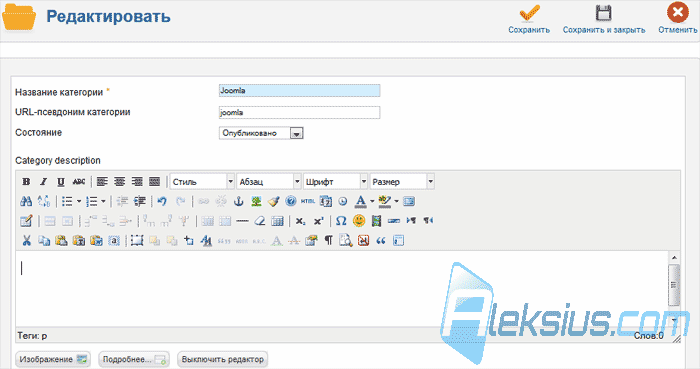Apply superscript formatting
This screenshot has height=369, width=700.
[318, 221]
